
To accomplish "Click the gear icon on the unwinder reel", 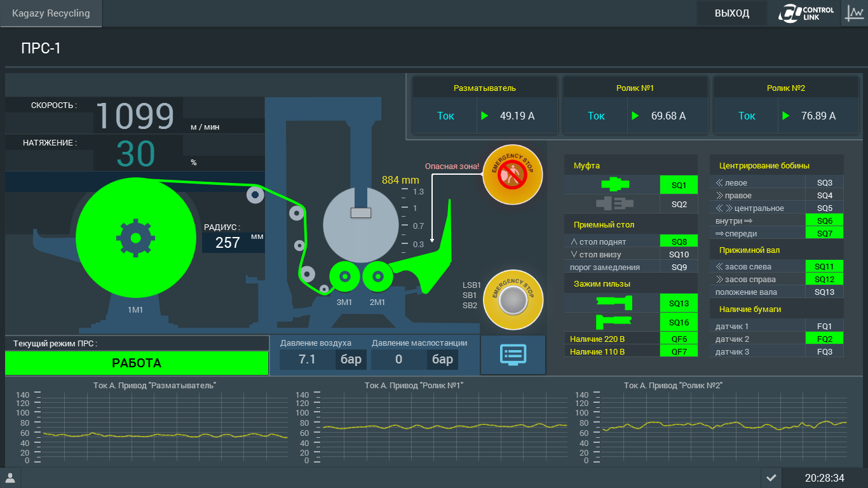I will [x=135, y=238].
